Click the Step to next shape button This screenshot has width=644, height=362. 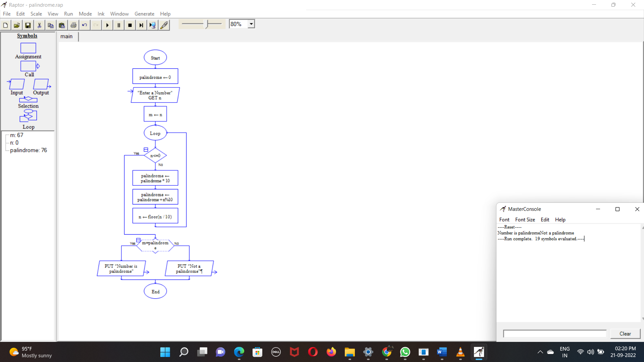pos(141,25)
